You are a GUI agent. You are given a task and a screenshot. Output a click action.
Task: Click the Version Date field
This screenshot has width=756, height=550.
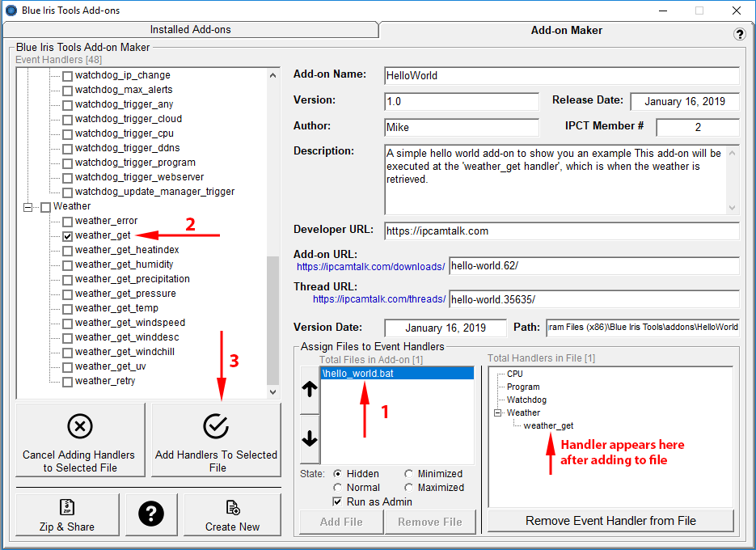446,328
